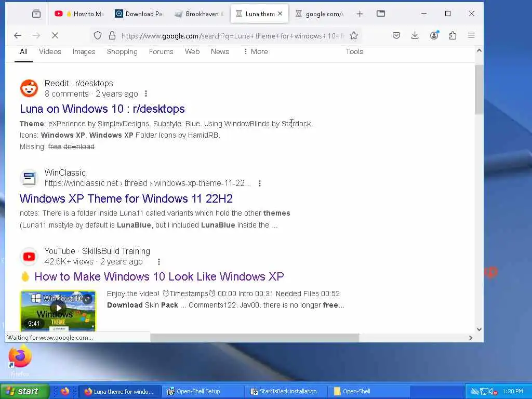Select the All search filter
The image size is (532, 399).
point(23,51)
